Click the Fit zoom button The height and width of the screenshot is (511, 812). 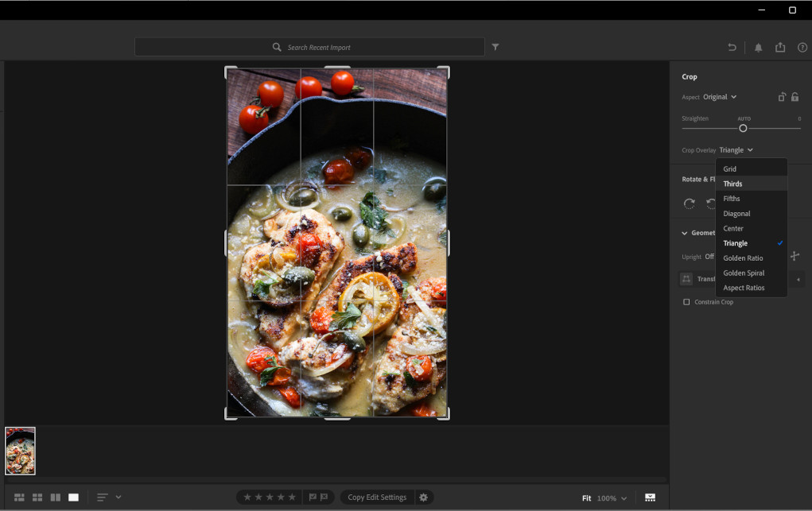(x=586, y=498)
